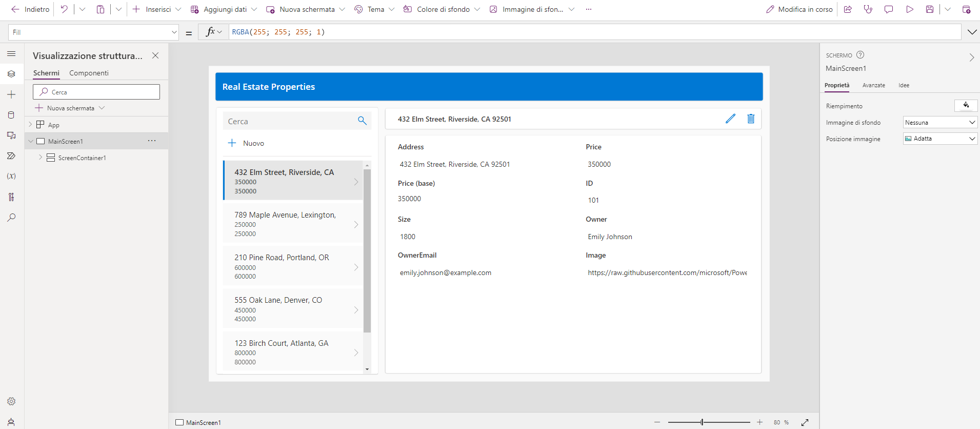Click the edit pencil icon
980x429 pixels.
click(730, 119)
